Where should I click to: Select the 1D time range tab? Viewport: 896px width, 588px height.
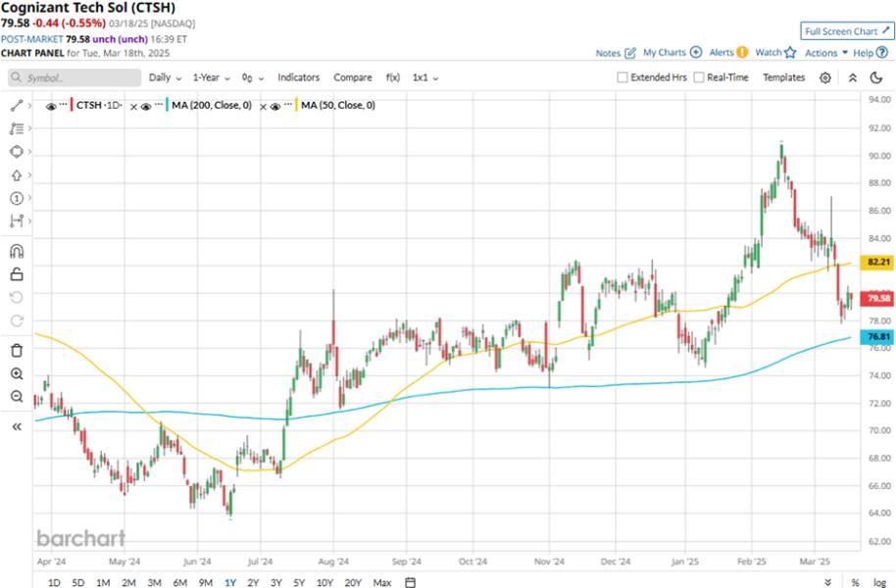pyautogui.click(x=54, y=582)
